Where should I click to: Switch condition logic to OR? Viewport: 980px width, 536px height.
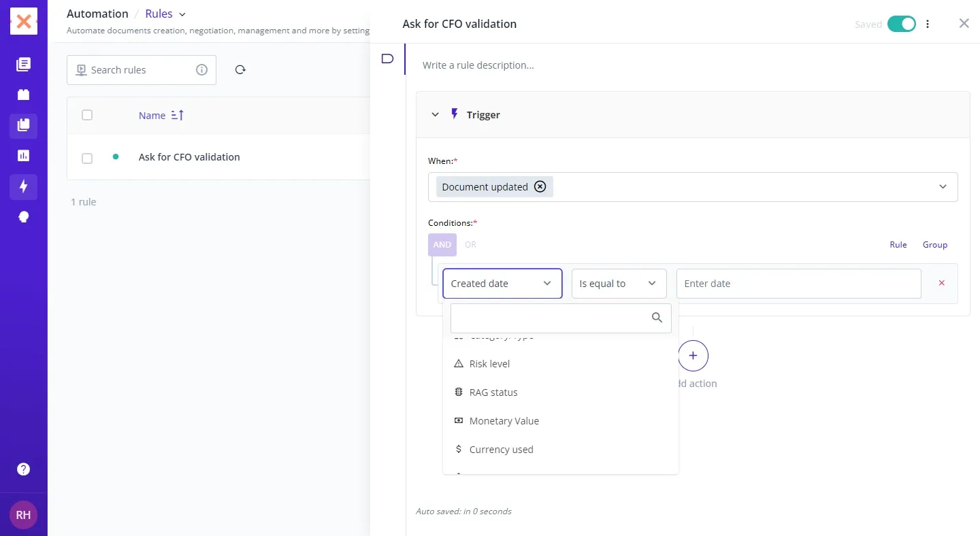point(470,245)
